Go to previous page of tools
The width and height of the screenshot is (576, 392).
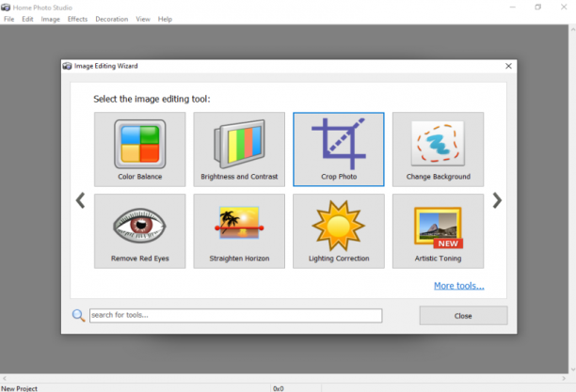pos(80,200)
